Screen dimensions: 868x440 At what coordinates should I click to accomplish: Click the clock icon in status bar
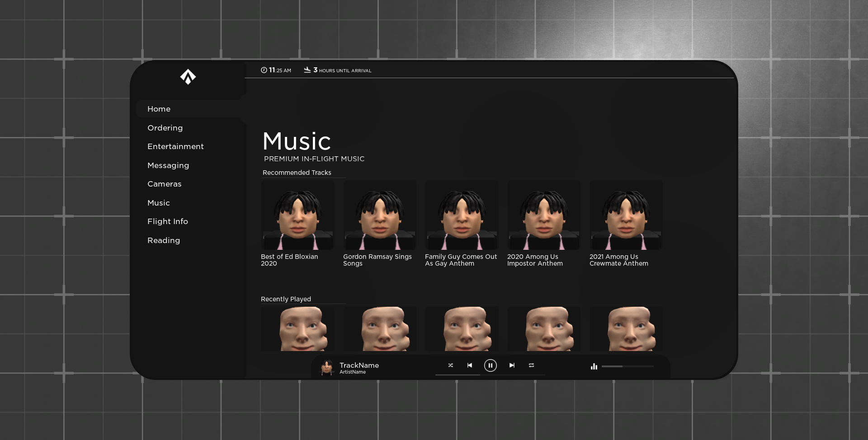[264, 70]
